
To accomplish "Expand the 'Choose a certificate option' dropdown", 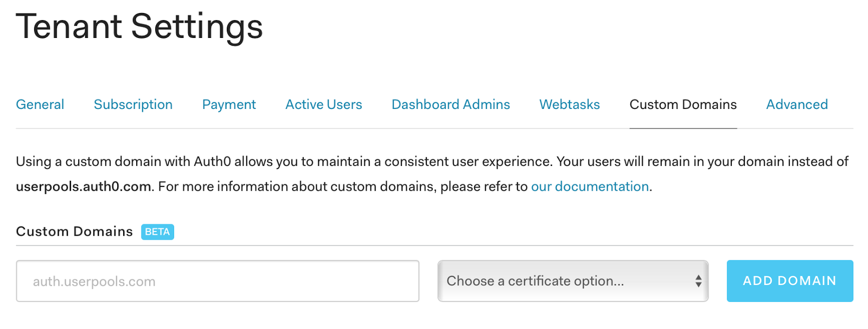I will 564,281.
